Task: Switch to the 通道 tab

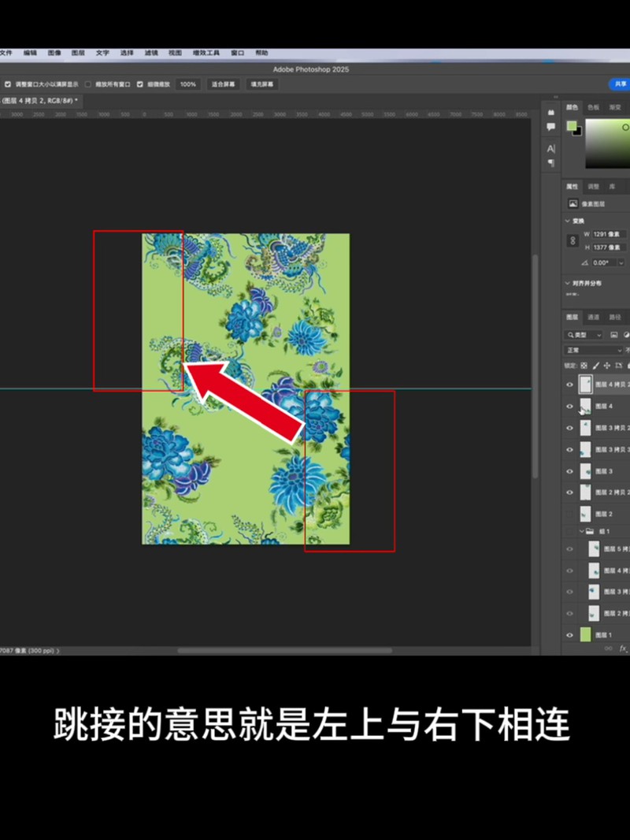Action: click(x=593, y=317)
